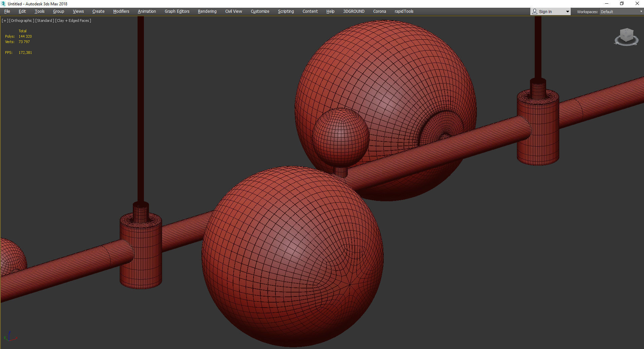This screenshot has width=644, height=349.
Task: Click the Polys count value 144 320
Action: pyautogui.click(x=25, y=36)
